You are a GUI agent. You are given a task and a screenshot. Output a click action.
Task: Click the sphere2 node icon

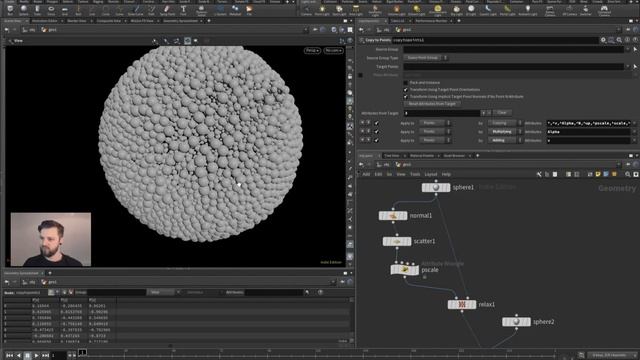point(516,322)
